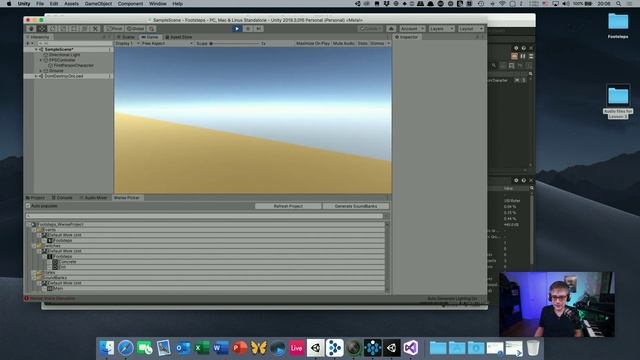Select the Transform tool in Unity toolbar
Screen dimensions: 640x360
tap(84, 29)
